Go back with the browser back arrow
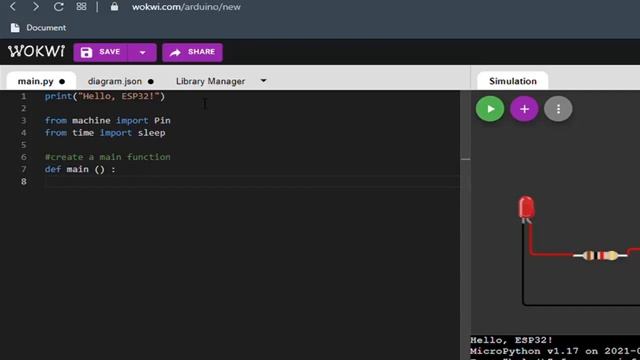 13,7
